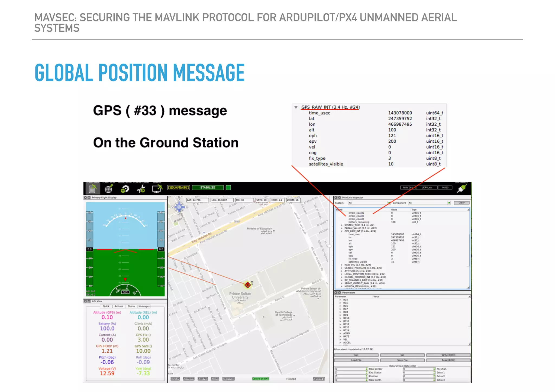Close the MAVLink Inspector panel
This screenshot has height=392, width=555.
click(336, 198)
